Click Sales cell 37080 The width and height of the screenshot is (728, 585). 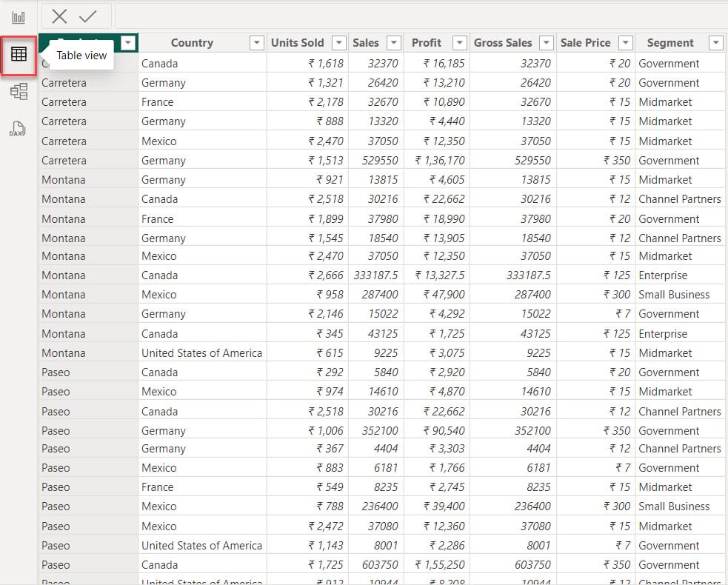coord(383,526)
